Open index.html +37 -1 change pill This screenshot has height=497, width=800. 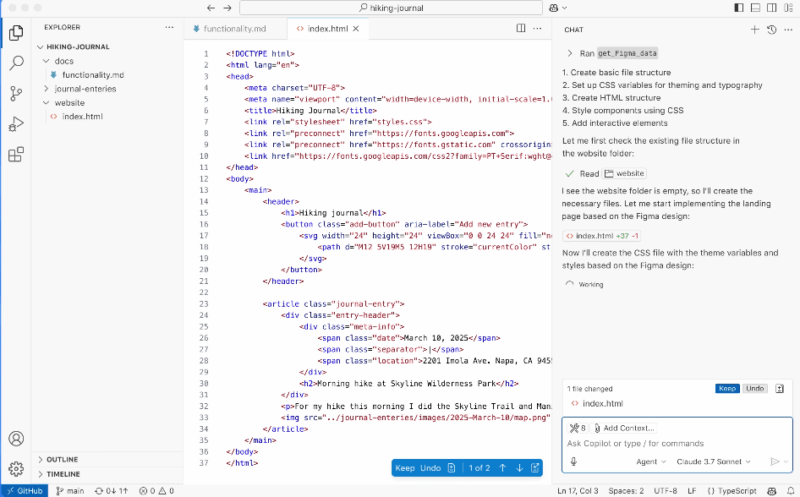click(x=602, y=236)
